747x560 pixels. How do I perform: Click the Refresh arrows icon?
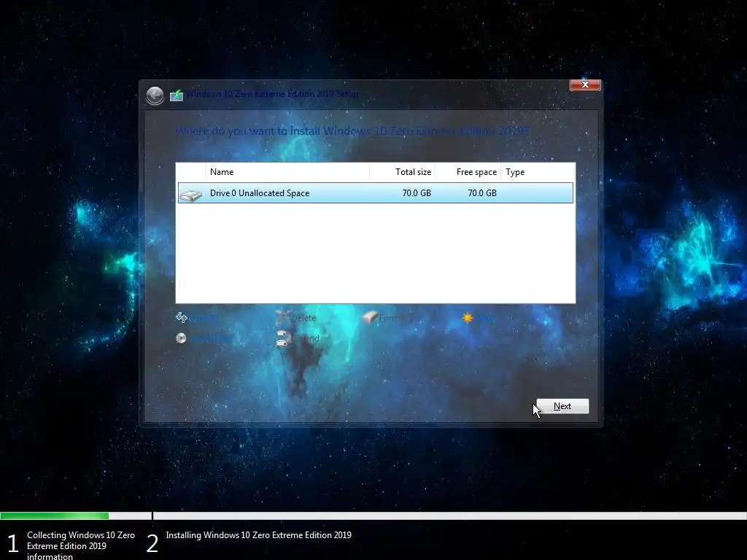coord(182,318)
